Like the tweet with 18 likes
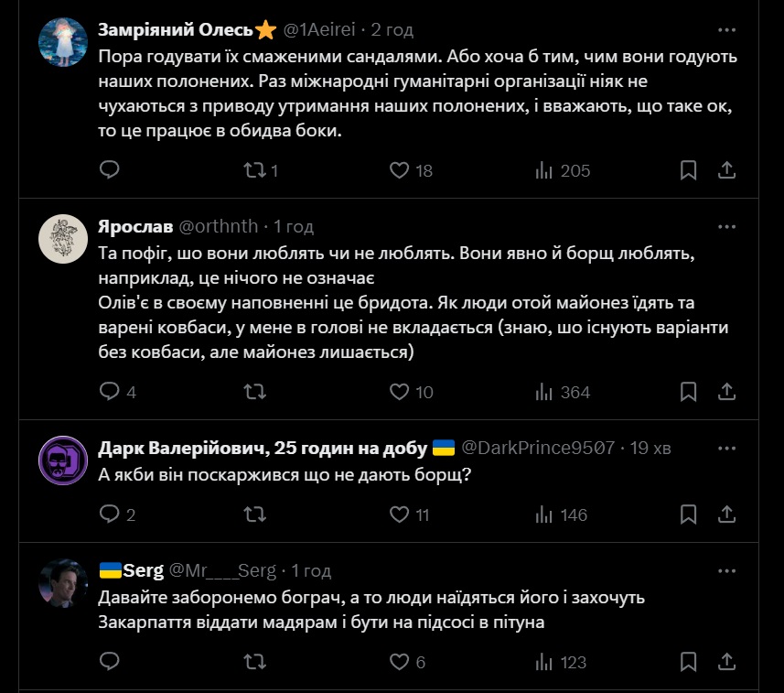The width and height of the screenshot is (784, 693). [x=399, y=170]
